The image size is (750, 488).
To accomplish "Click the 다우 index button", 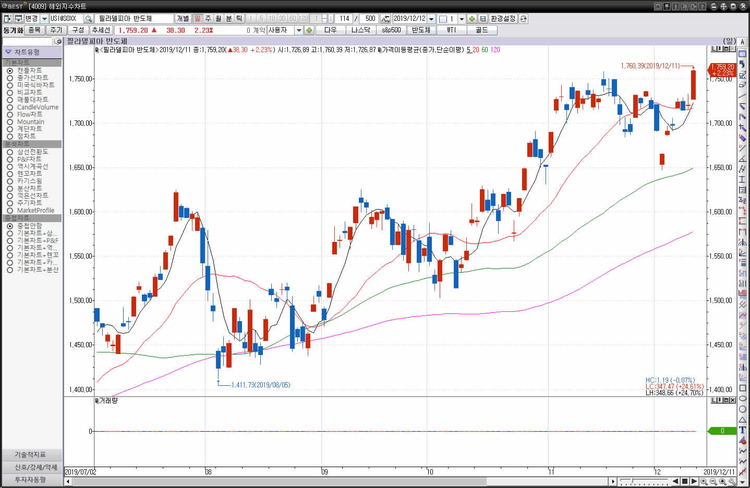I will 331,30.
